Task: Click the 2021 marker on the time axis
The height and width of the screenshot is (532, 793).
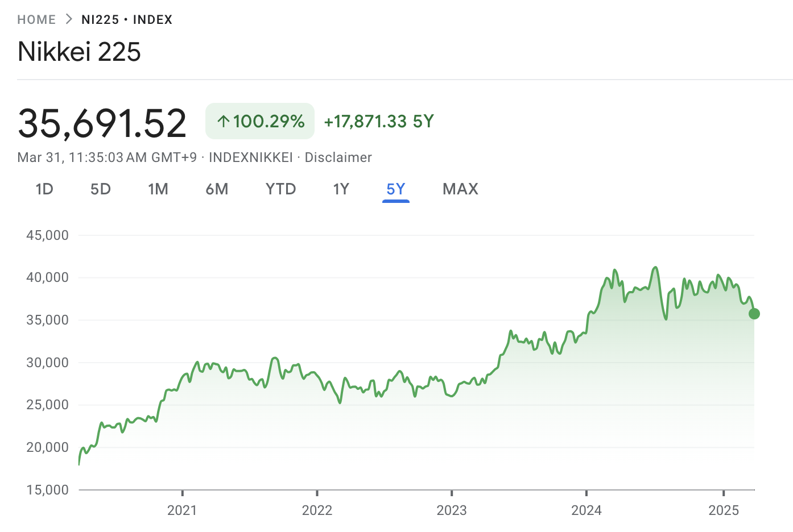Action: tap(182, 510)
